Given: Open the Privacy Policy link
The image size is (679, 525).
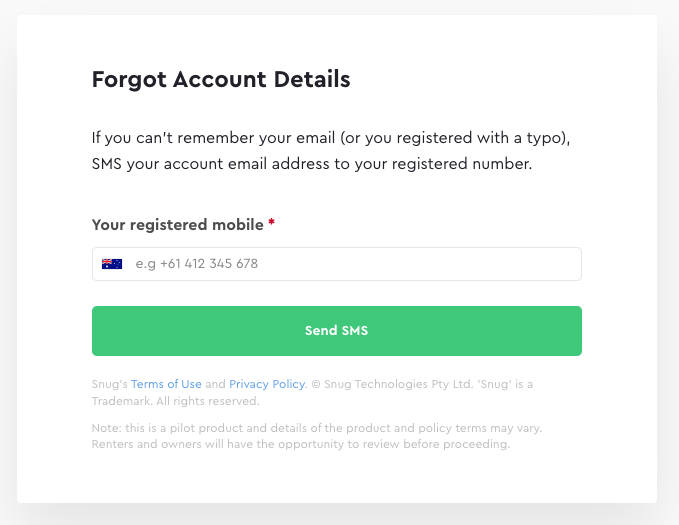Looking at the screenshot, I should click(267, 384).
